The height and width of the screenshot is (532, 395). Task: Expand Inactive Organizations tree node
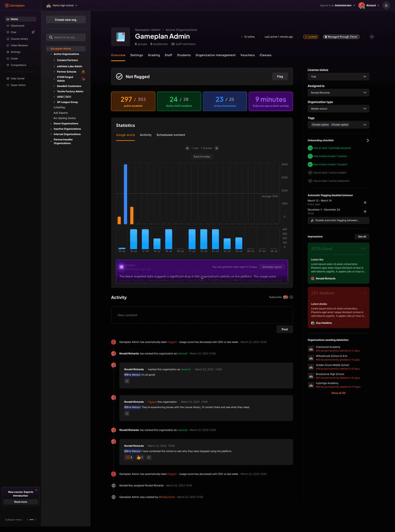(51, 129)
